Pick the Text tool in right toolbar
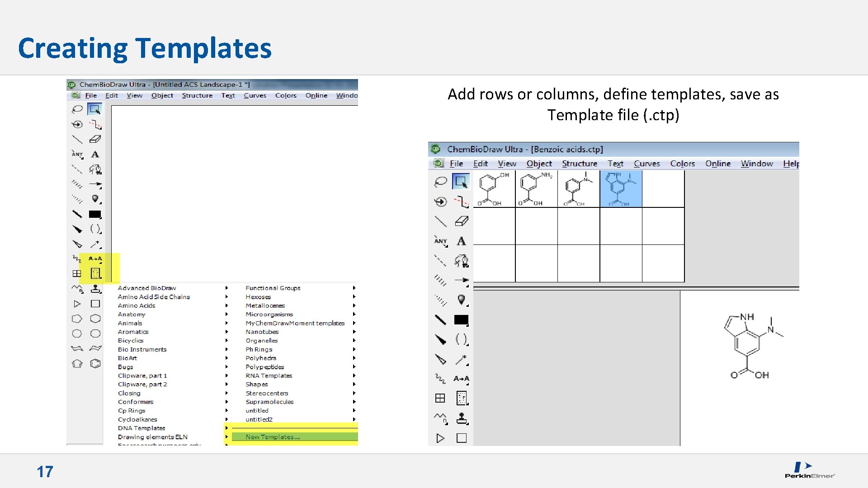The image size is (868, 488). pos(461,241)
